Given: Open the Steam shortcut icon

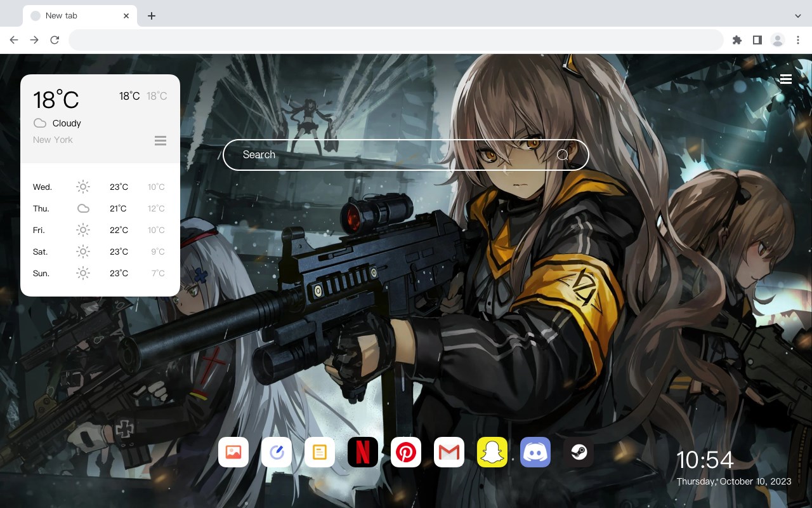Looking at the screenshot, I should coord(579,452).
